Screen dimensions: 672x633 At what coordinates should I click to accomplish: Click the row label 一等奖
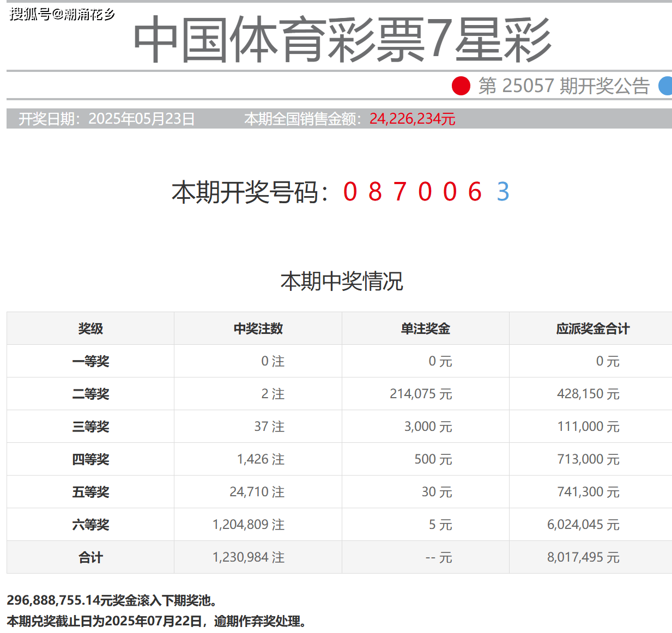coord(90,361)
